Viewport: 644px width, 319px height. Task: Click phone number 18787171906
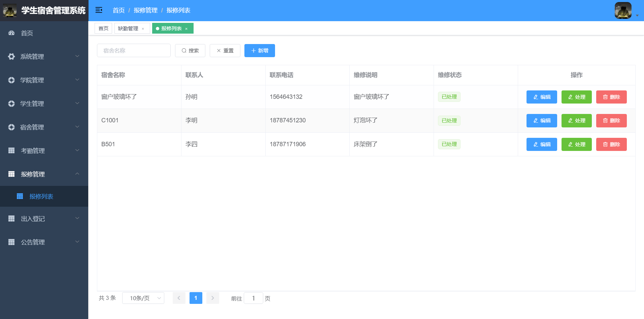point(287,144)
